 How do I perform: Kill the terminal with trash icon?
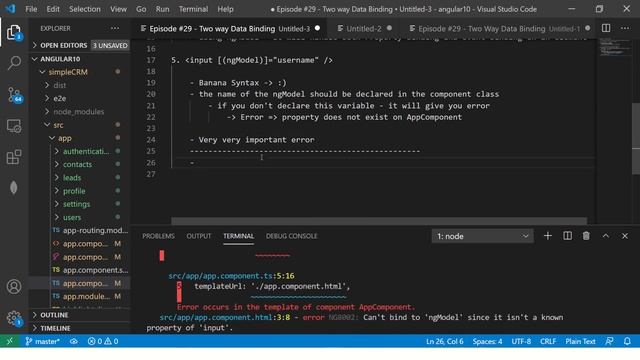click(x=586, y=236)
